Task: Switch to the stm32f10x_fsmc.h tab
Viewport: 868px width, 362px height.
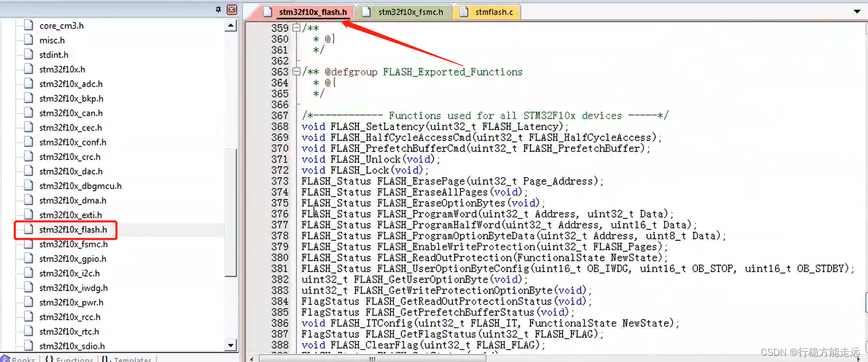Action: [403, 12]
